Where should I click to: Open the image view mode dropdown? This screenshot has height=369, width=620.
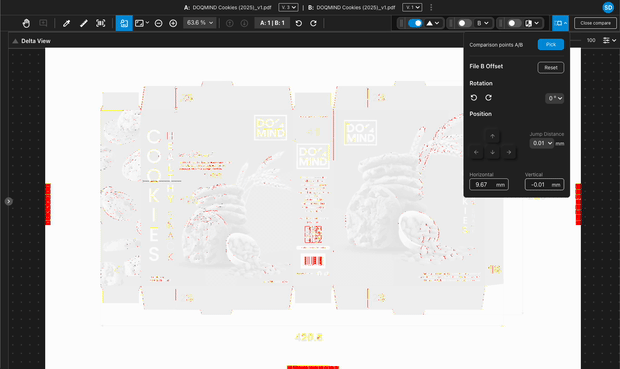tap(142, 23)
